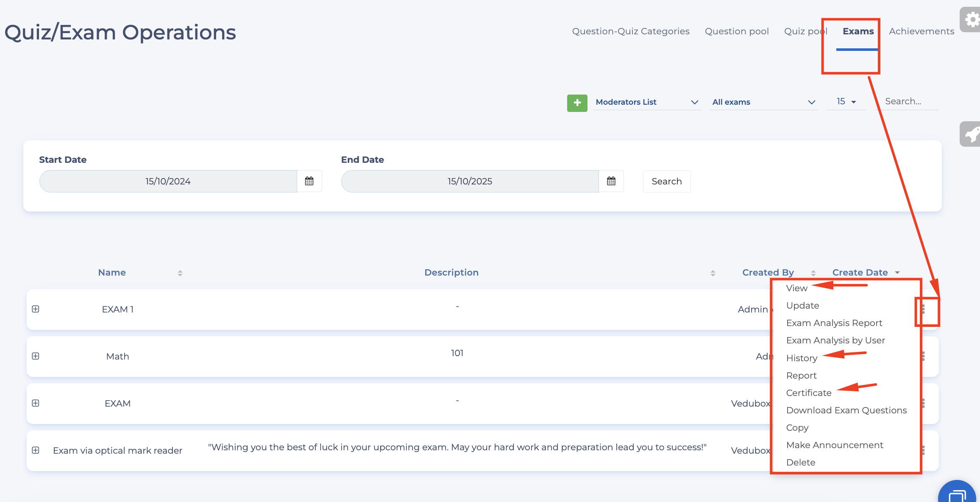This screenshot has width=980, height=502.
Task: Click the blue chat bubble icon
Action: click(x=957, y=494)
